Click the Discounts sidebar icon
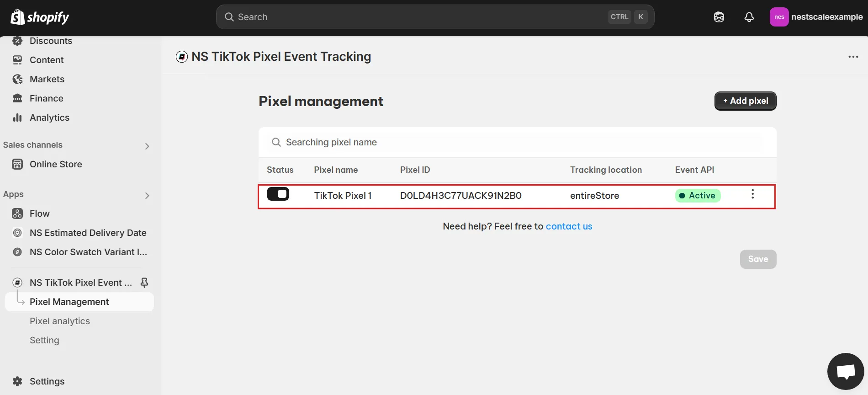 17,41
